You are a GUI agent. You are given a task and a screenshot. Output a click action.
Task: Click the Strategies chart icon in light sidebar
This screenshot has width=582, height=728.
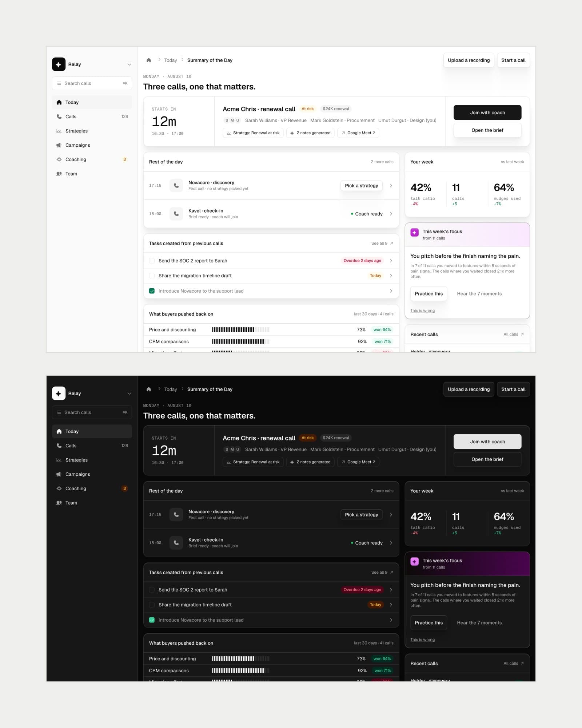coord(59,131)
